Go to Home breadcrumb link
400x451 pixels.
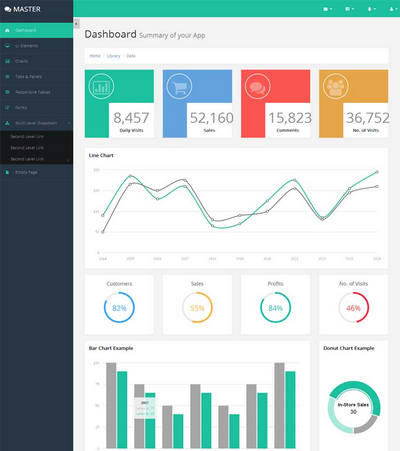click(x=95, y=56)
